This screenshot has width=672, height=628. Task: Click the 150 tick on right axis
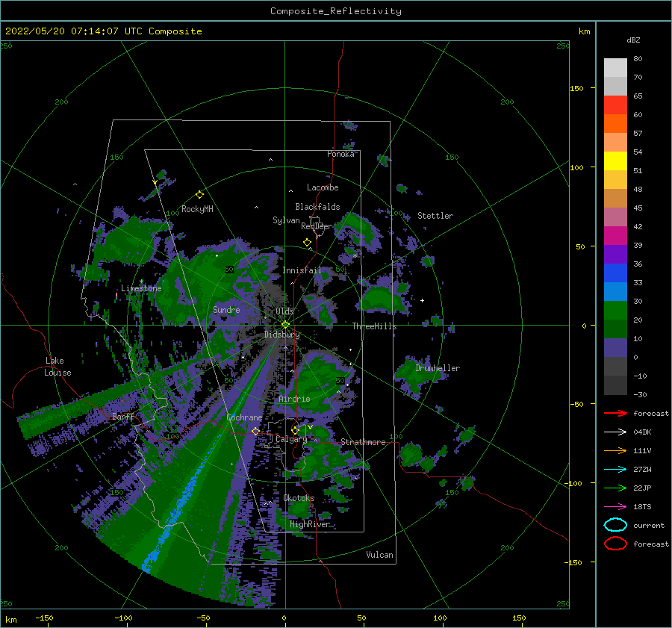(x=576, y=88)
